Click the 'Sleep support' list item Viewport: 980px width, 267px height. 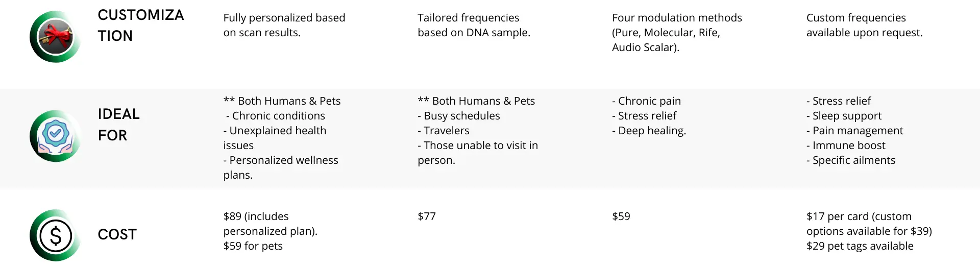click(x=844, y=116)
